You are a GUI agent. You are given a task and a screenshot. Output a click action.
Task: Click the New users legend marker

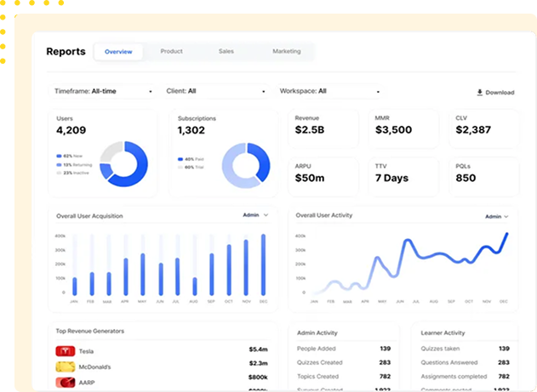pyautogui.click(x=59, y=156)
